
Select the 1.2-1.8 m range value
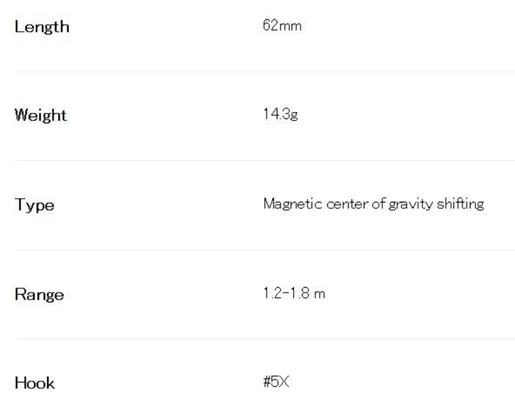click(294, 293)
